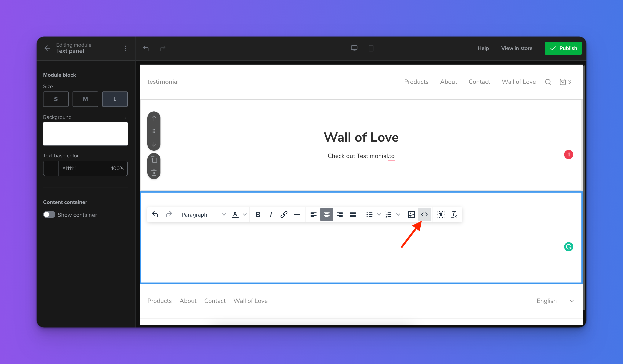Apply the text color
The width and height of the screenshot is (623, 364).
235,215
